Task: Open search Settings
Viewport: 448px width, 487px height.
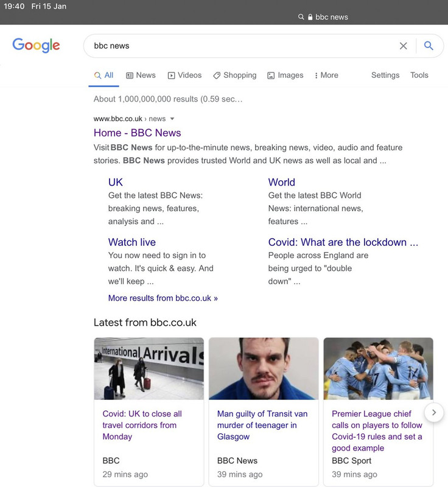Action: point(385,75)
